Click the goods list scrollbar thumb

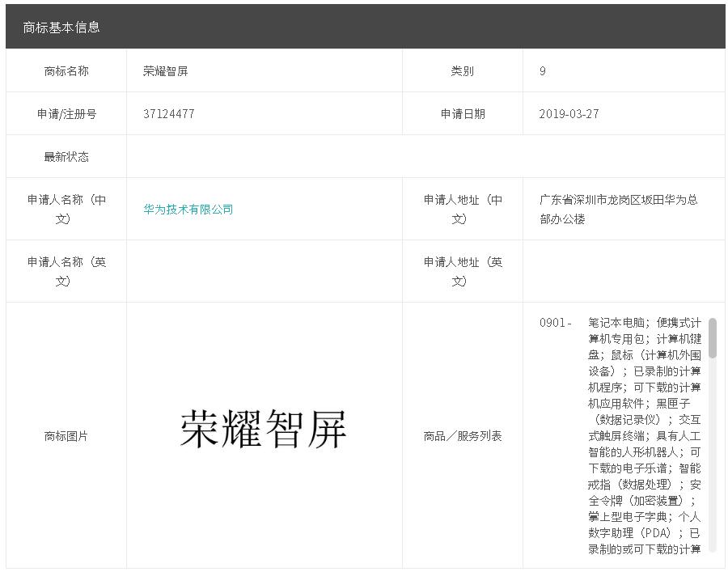[x=712, y=338]
